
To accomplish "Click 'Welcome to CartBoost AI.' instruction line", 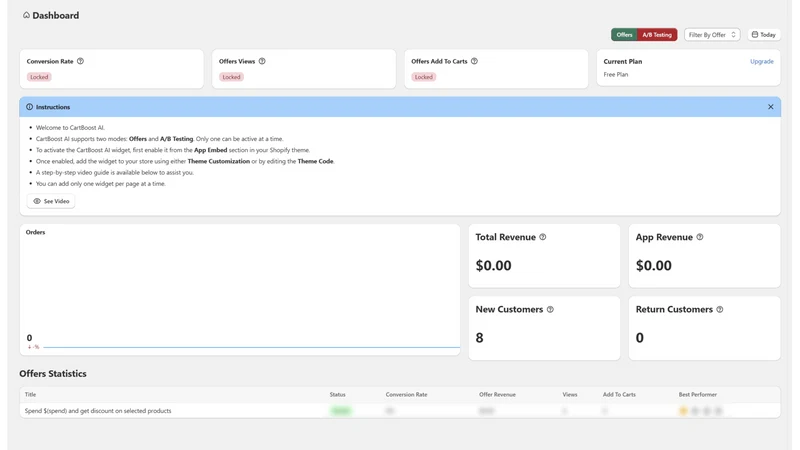I will click(70, 128).
